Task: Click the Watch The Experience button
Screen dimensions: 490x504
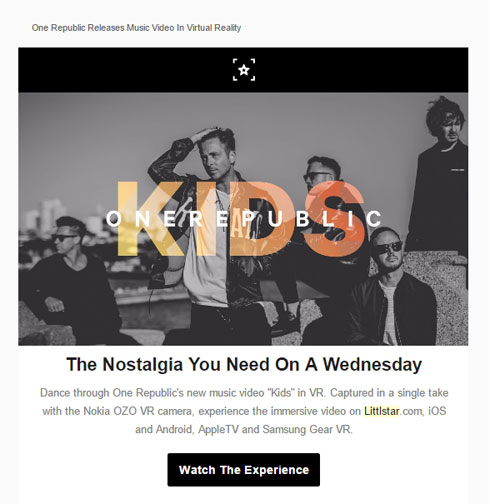Action: coord(244,470)
